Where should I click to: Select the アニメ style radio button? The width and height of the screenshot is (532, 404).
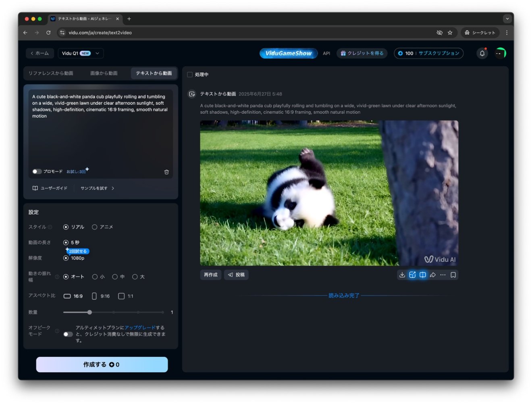click(x=95, y=227)
